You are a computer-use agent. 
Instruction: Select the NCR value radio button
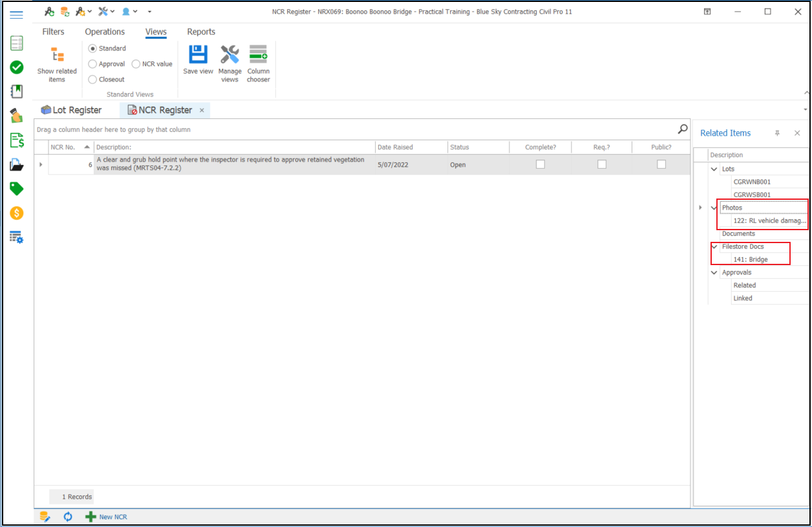tap(136, 64)
